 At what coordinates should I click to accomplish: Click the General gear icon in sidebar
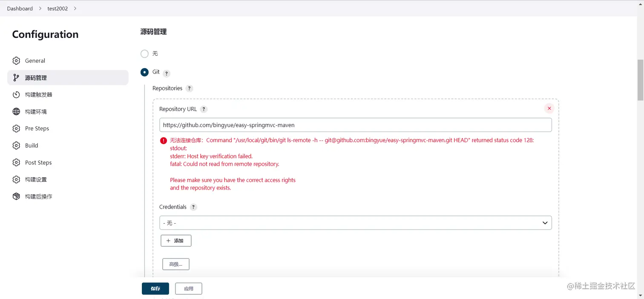coord(16,60)
